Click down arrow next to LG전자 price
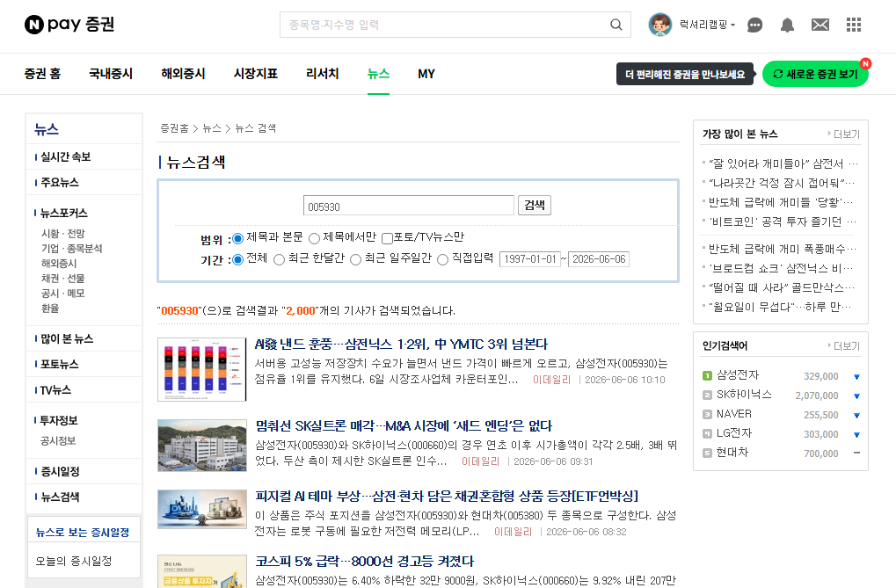The width and height of the screenshot is (896, 588). [x=856, y=435]
